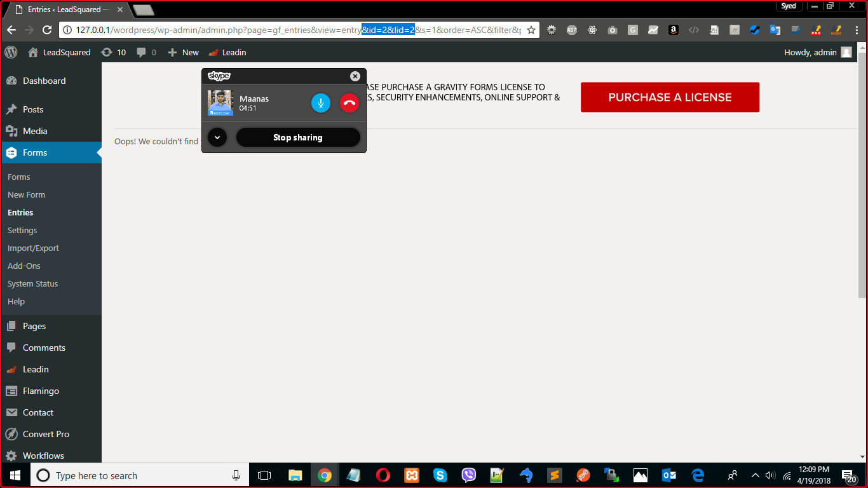The width and height of the screenshot is (868, 488).
Task: Open Task View on the taskbar
Action: pyautogui.click(x=264, y=475)
